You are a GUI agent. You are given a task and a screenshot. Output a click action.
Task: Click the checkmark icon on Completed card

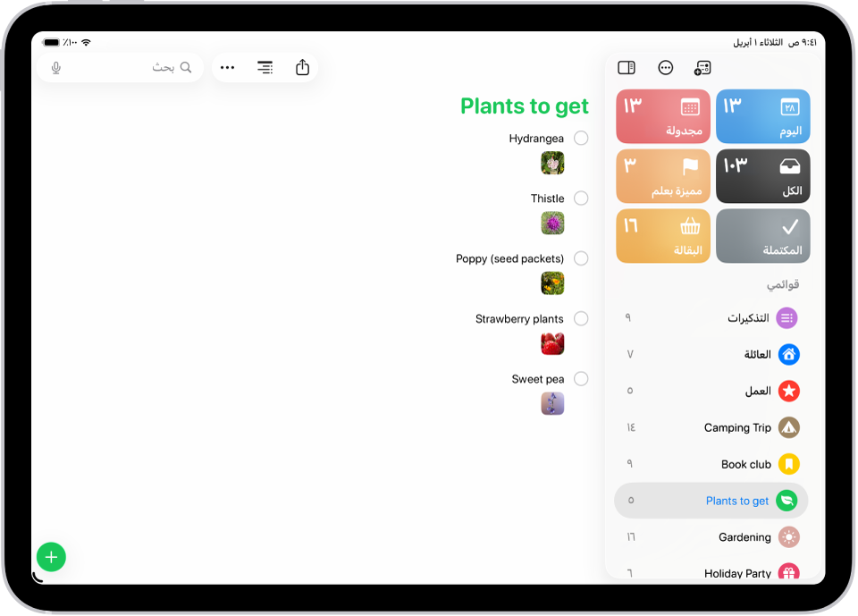pyautogui.click(x=789, y=226)
